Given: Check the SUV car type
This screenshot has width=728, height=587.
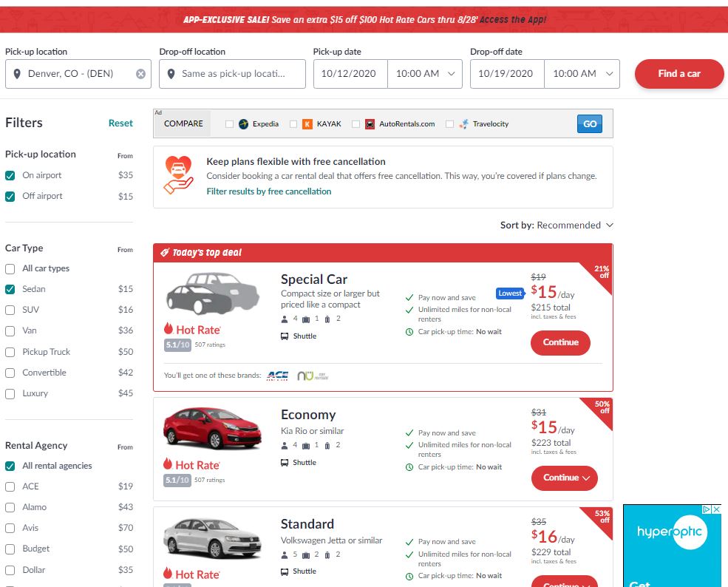Looking at the screenshot, I should pos(10,311).
